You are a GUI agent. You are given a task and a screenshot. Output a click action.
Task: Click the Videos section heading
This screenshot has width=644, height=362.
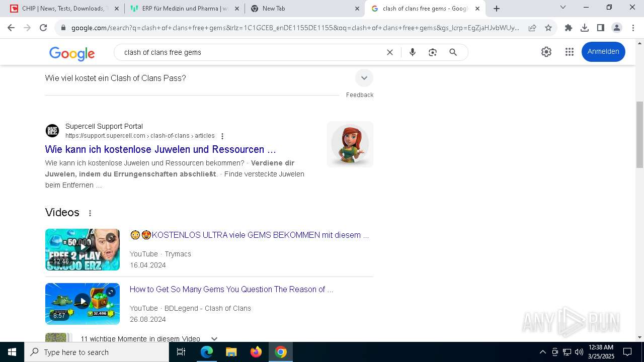[62, 213]
